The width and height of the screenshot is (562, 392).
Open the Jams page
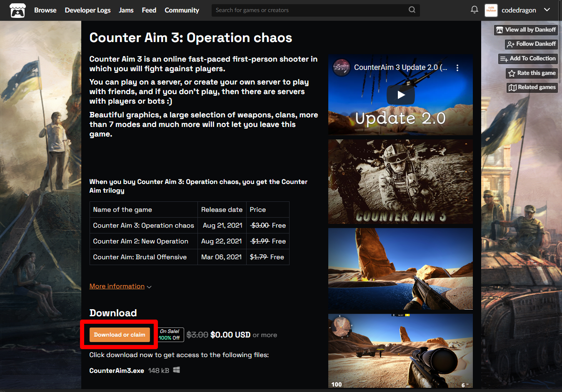point(126,10)
